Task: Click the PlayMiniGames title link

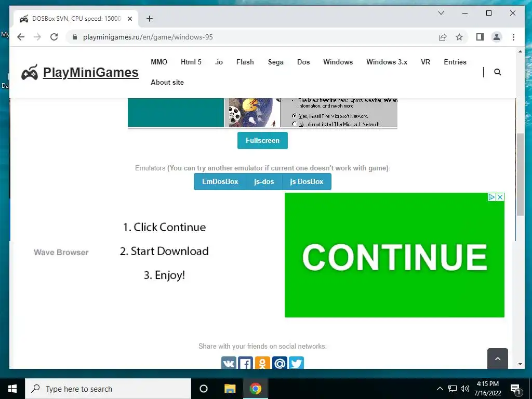Action: (x=90, y=72)
